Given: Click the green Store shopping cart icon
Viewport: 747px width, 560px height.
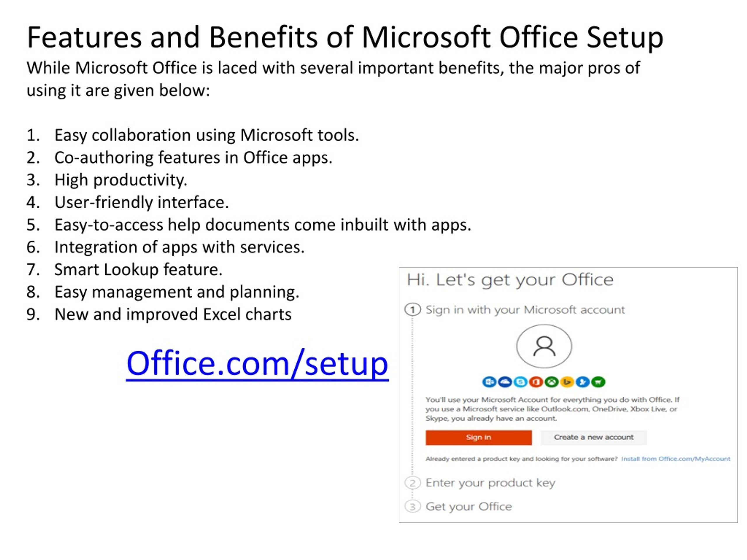Looking at the screenshot, I should [598, 382].
